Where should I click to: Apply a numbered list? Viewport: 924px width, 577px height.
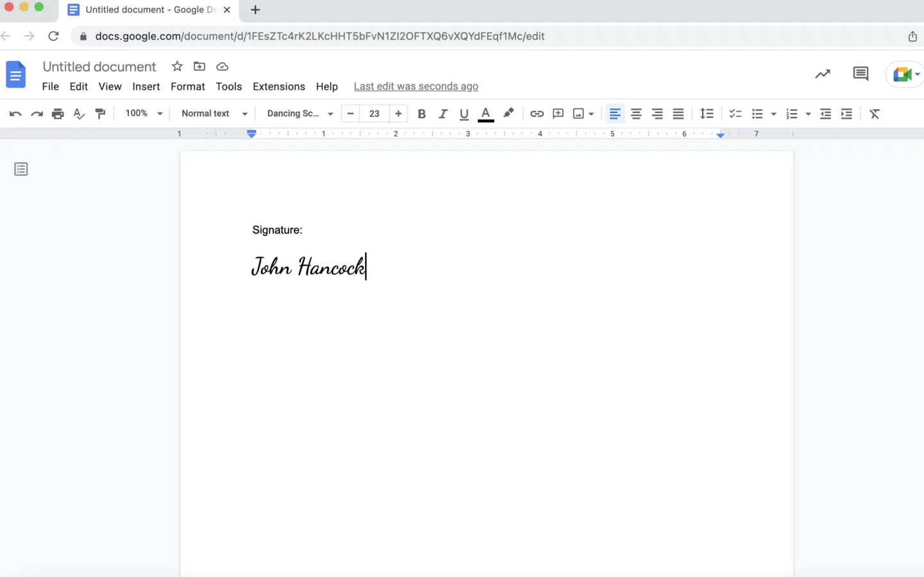(x=792, y=114)
